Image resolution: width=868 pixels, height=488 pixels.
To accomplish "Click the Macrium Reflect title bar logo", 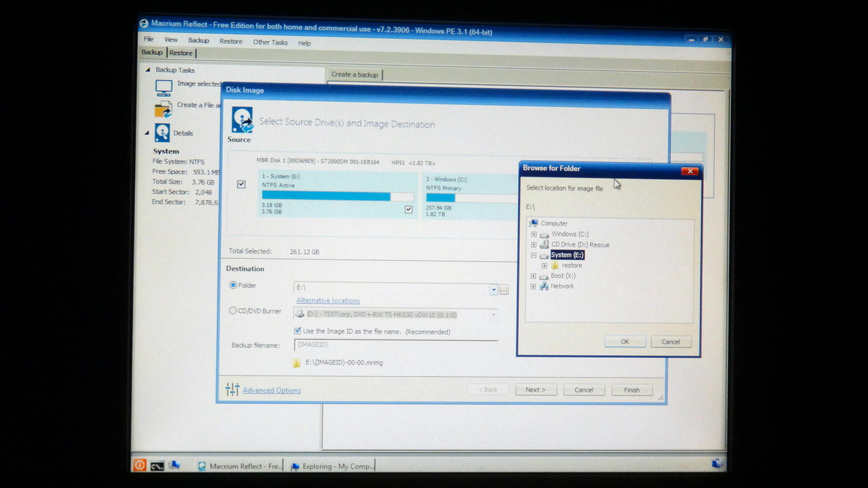I will (144, 24).
